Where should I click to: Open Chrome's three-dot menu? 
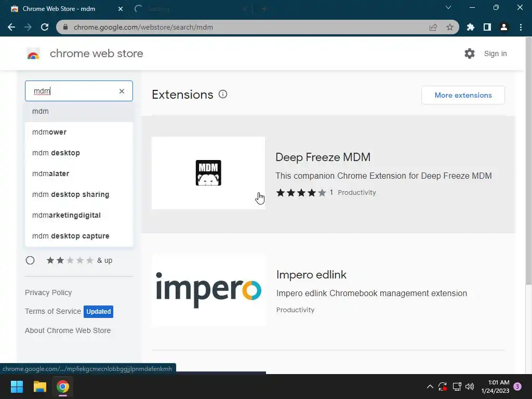click(x=521, y=27)
